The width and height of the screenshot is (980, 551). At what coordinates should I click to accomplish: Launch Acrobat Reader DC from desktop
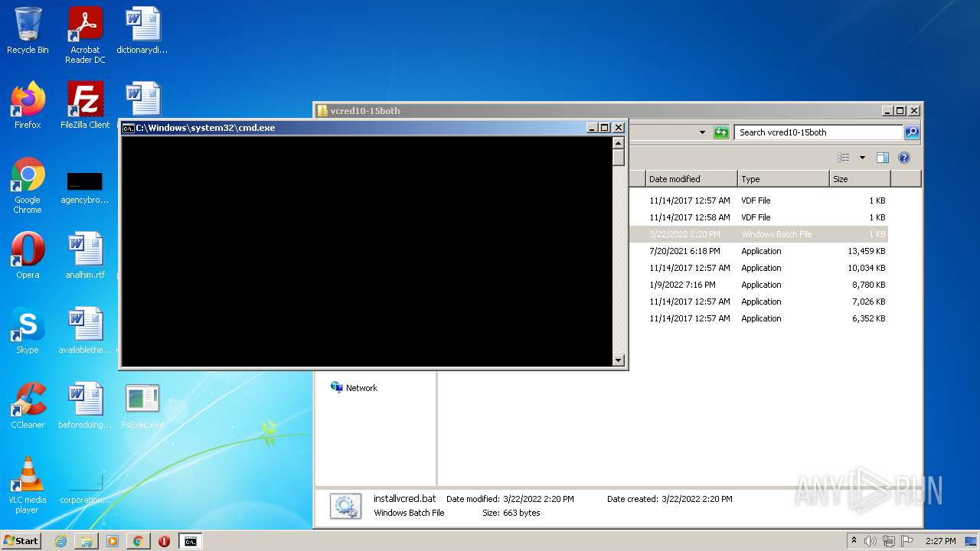85,35
